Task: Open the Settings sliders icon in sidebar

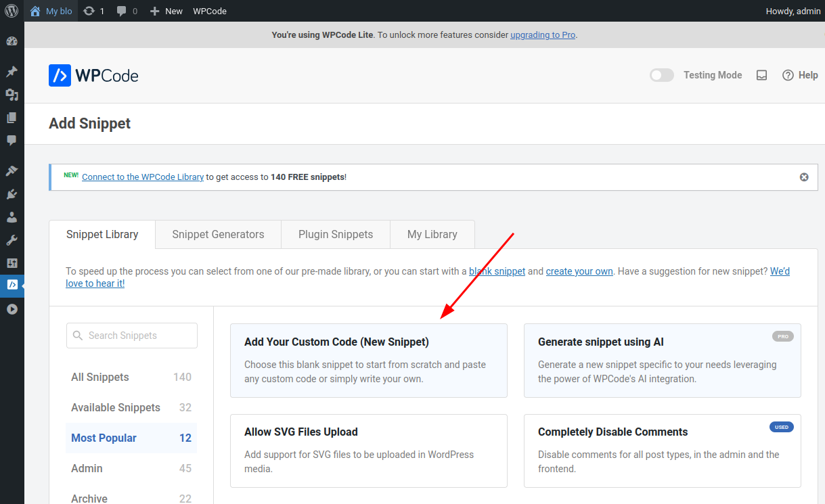Action: (12, 263)
